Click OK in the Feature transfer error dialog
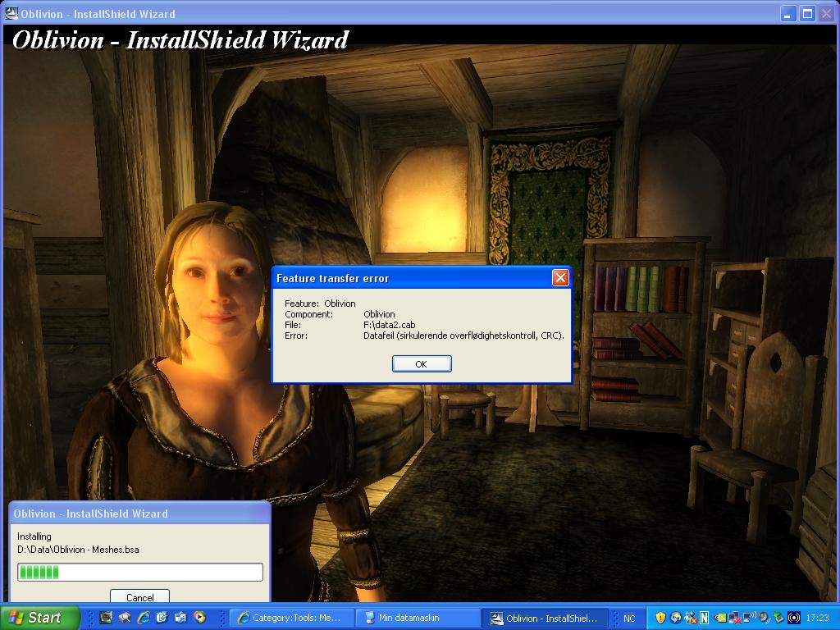The width and height of the screenshot is (840, 630). point(422,363)
